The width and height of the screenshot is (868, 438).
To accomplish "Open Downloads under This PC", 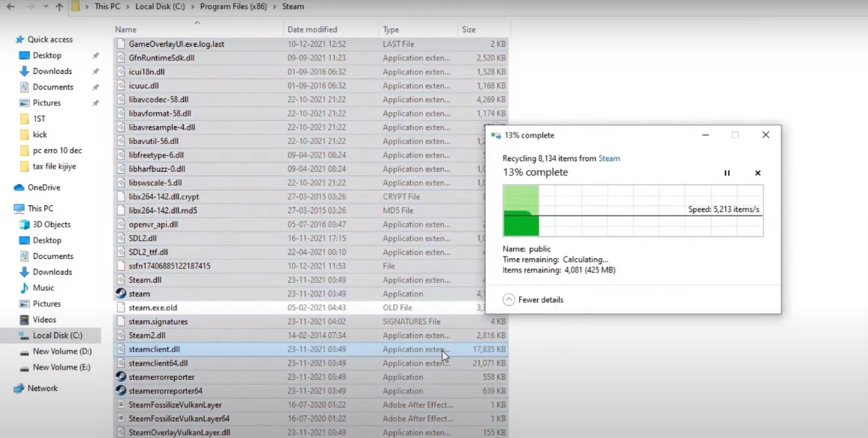I will [52, 272].
